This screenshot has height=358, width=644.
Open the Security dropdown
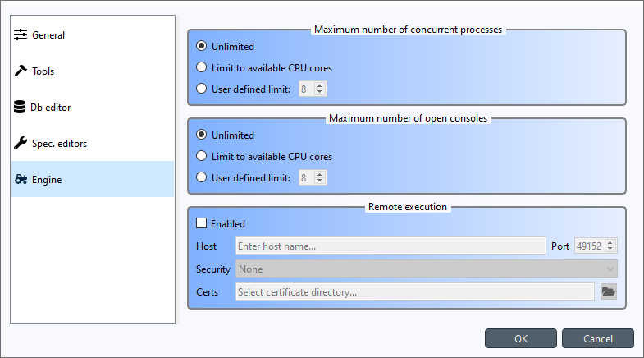[x=427, y=269]
